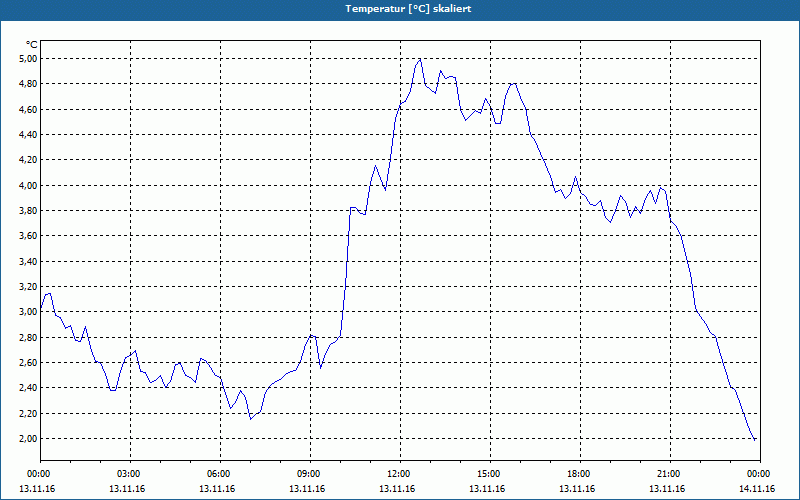The image size is (800, 500).
Task: Click the 13.11.16 date under 06:00
Action: click(x=217, y=489)
